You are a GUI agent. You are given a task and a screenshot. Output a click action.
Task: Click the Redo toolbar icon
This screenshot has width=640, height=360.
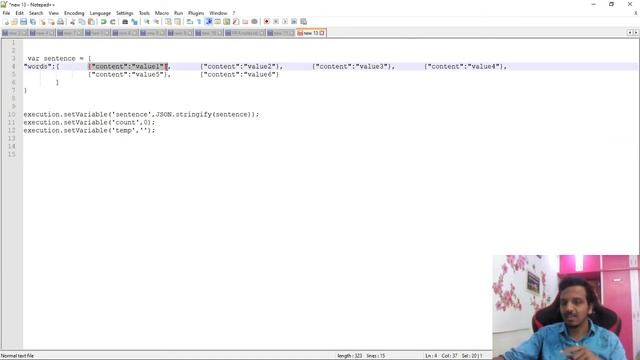coord(113,22)
